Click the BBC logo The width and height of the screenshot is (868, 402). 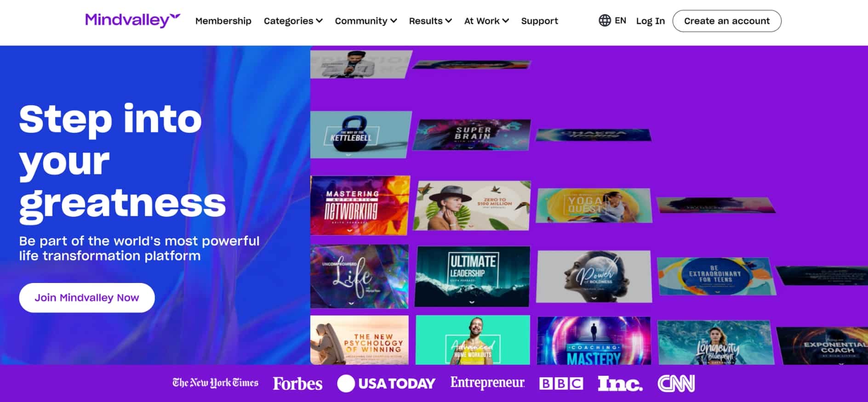tap(561, 384)
